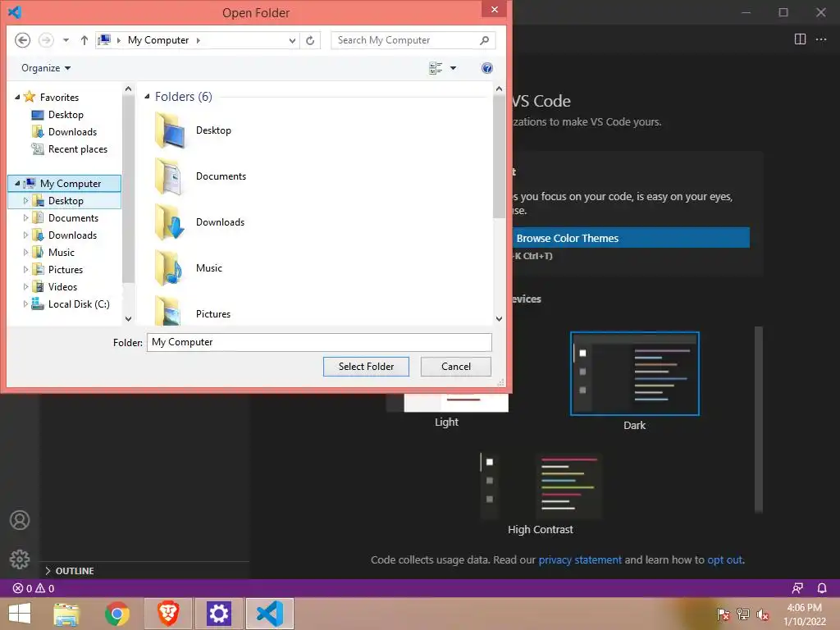Open Pictures folder icon in Folders list
Image resolution: width=840 pixels, height=630 pixels.
click(x=170, y=311)
